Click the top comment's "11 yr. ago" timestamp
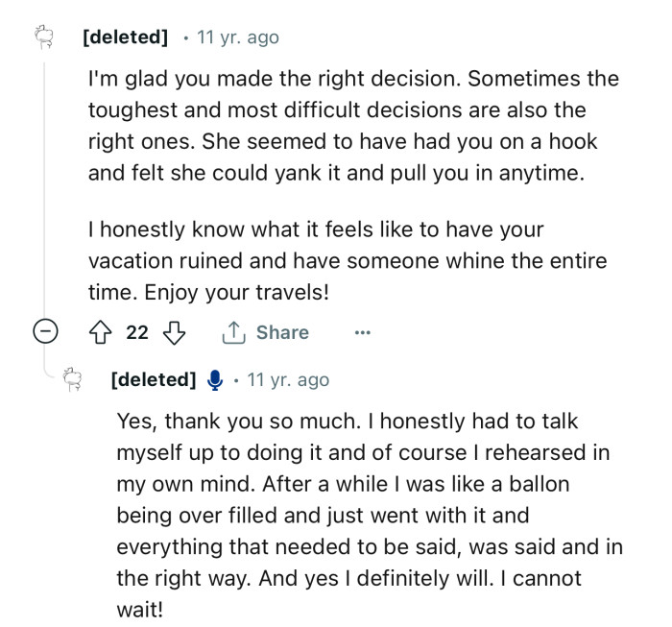 coord(237,37)
